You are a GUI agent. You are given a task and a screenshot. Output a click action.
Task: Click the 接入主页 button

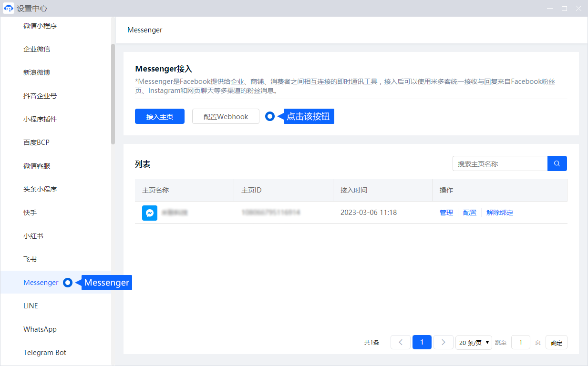click(160, 116)
